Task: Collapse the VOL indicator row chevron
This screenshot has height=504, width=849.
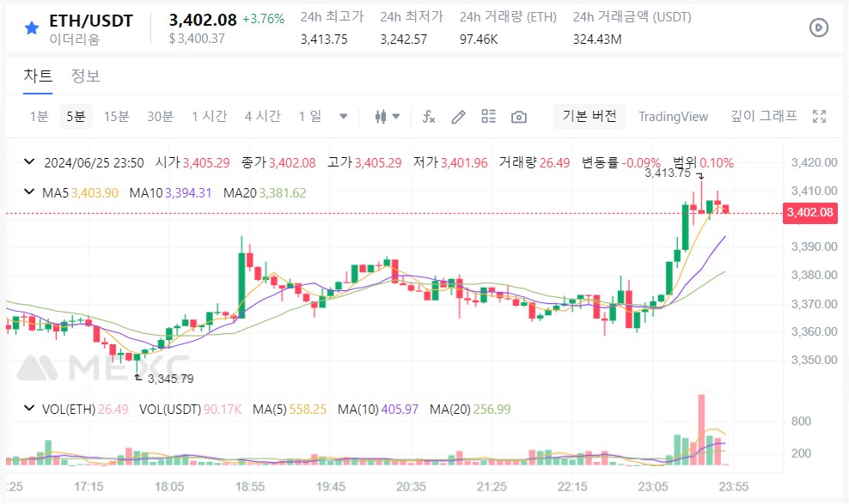Action: [30, 409]
